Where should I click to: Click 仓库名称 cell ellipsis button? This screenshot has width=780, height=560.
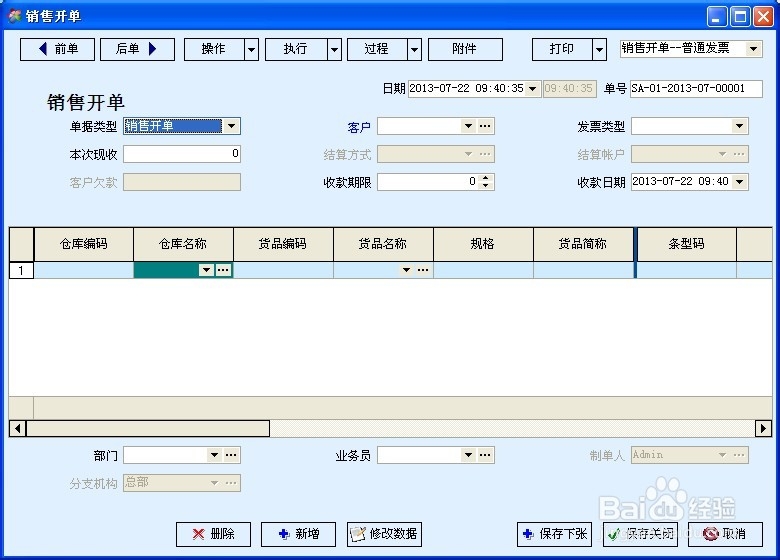223,270
